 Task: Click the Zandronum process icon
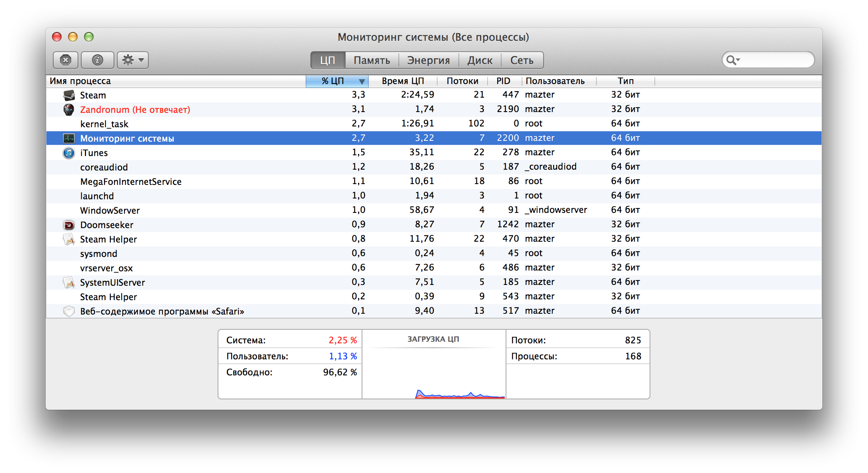click(x=69, y=110)
